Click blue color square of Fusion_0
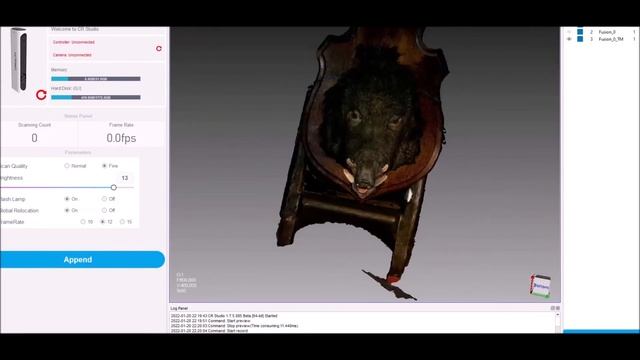 [580, 32]
